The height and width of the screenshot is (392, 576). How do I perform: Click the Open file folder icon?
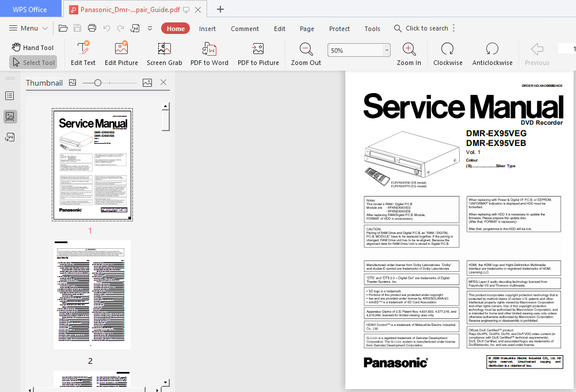(x=63, y=28)
